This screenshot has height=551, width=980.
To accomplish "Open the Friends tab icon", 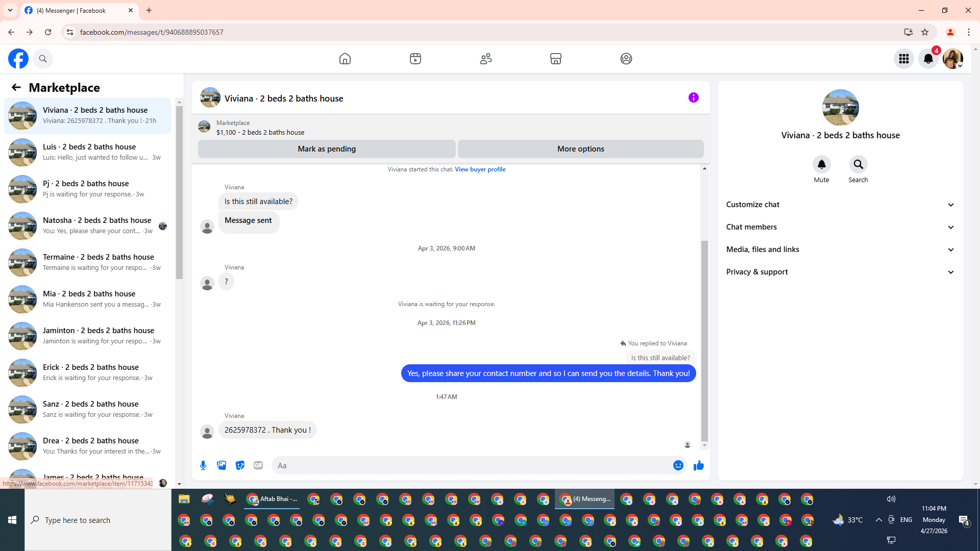I will click(x=486, y=59).
